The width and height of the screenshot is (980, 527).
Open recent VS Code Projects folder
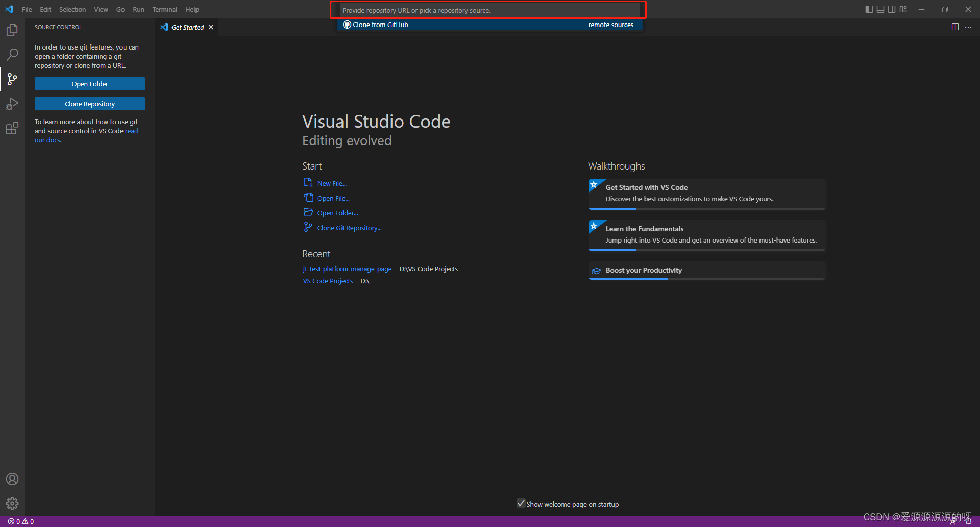point(328,281)
